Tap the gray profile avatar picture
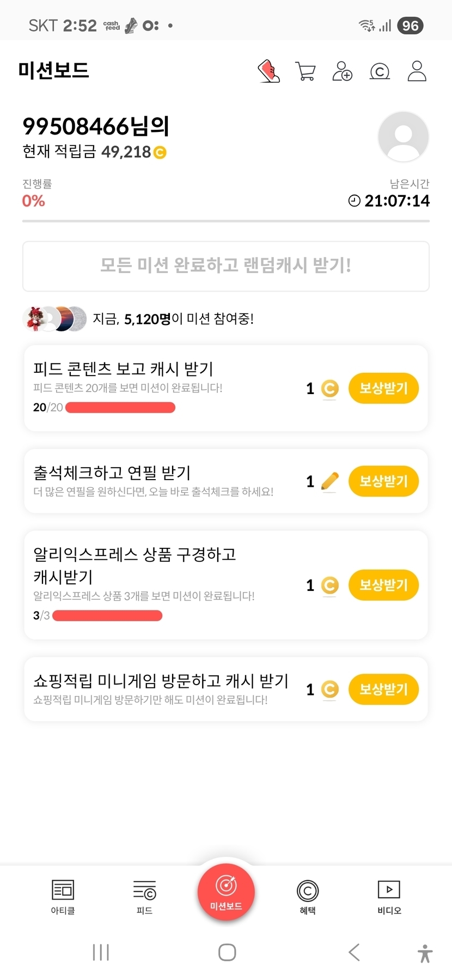452x980 pixels. point(403,137)
